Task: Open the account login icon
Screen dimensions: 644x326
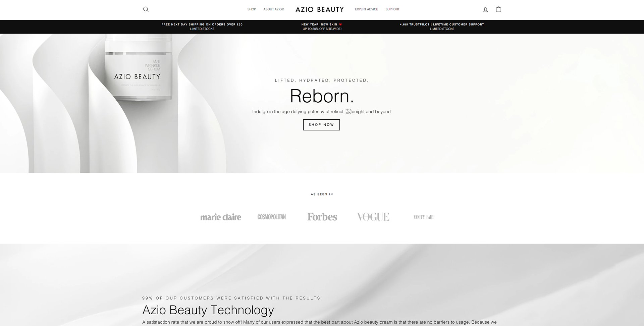Action: point(485,9)
